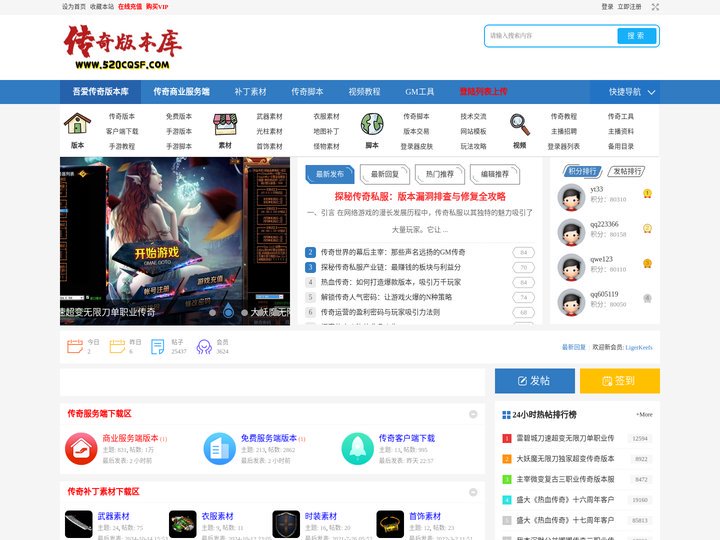Viewport: 720px width, 540px height.
Task: Click the 今日 calendar icon
Action: click(x=75, y=346)
